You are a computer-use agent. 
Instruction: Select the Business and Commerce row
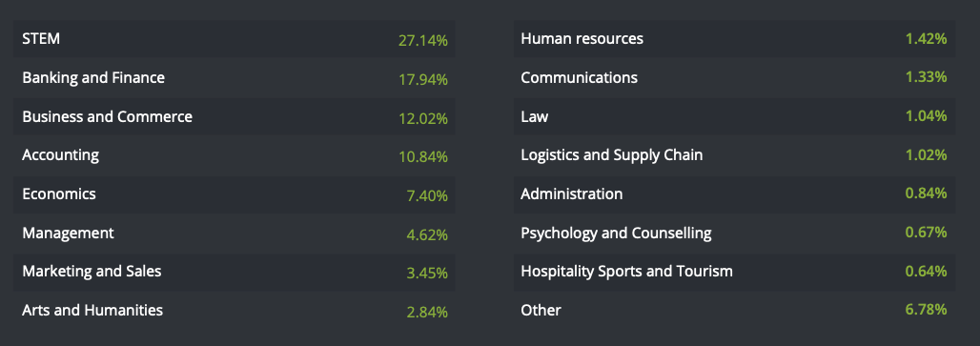pyautogui.click(x=234, y=117)
